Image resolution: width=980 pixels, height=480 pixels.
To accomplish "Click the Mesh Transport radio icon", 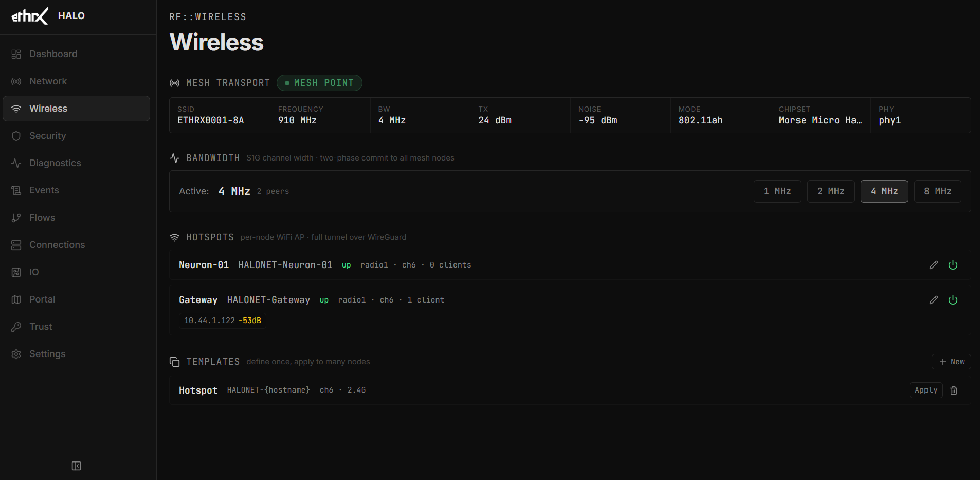I will click(175, 83).
